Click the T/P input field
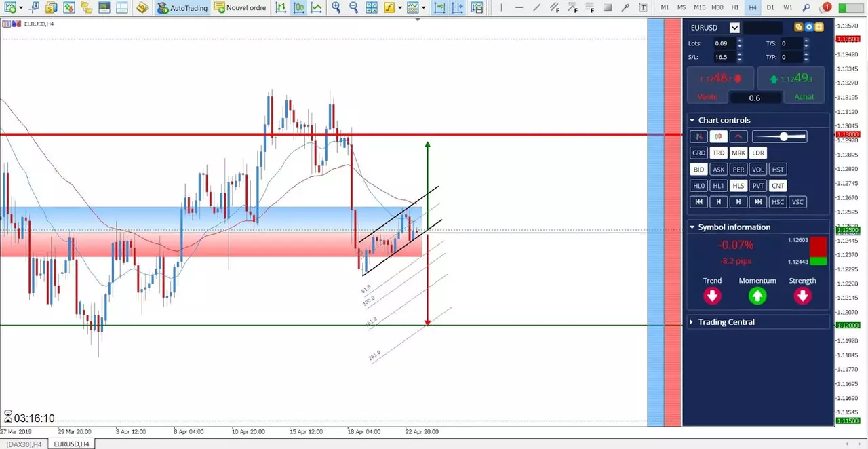 click(791, 57)
